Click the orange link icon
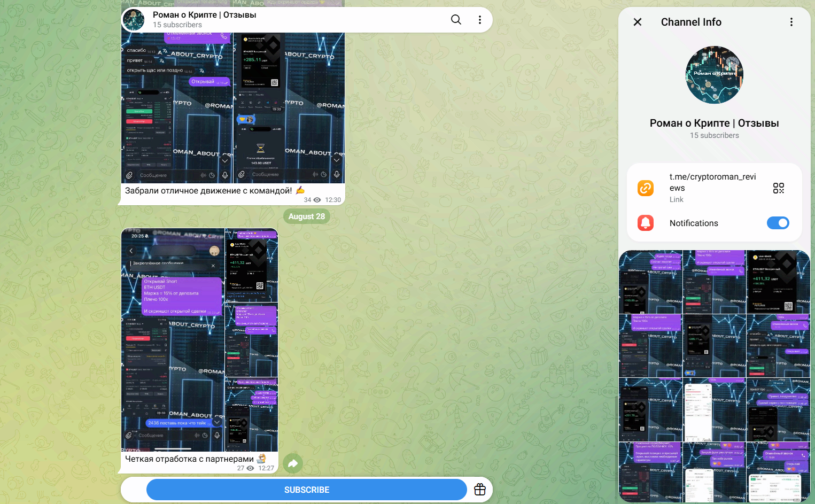Screen dimensions: 815x504 tap(646, 188)
